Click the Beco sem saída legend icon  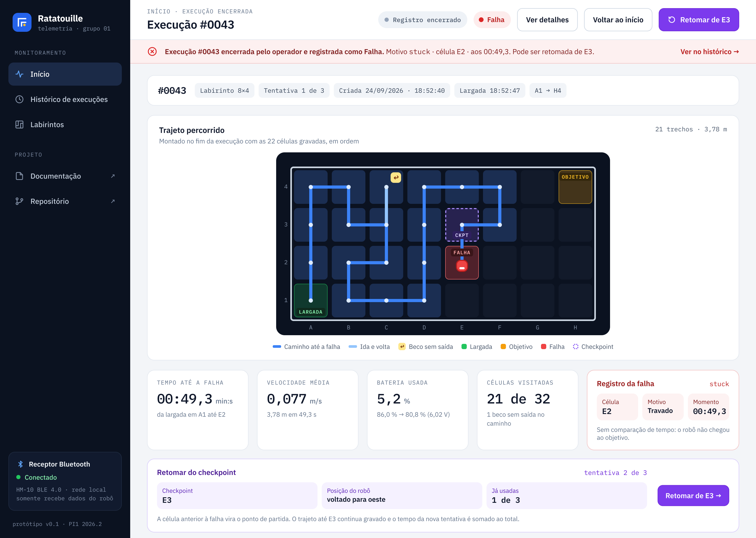(x=402, y=346)
